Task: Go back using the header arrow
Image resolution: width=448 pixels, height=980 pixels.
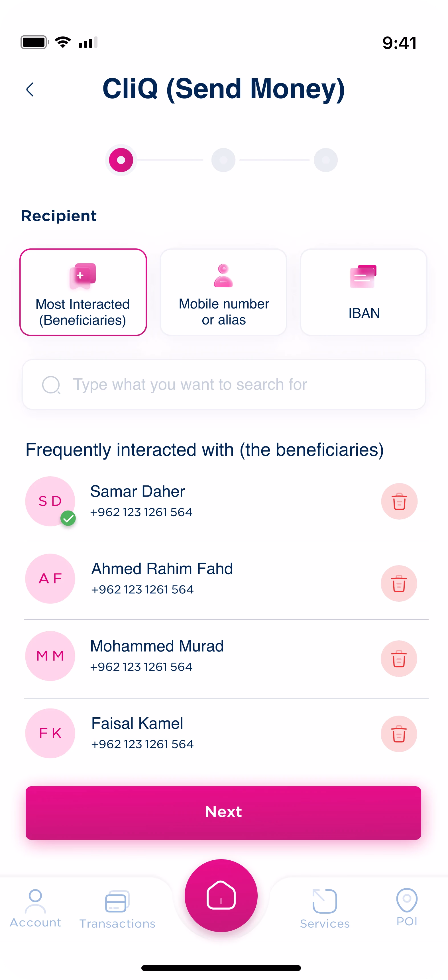Action: (30, 90)
